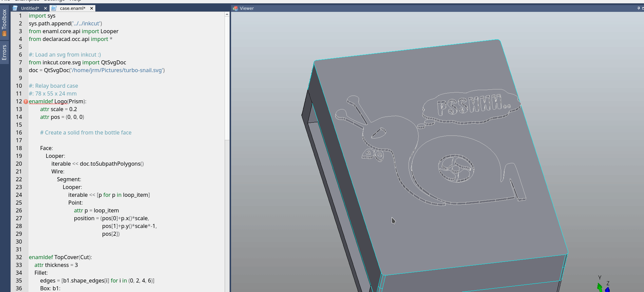644x292 pixels.
Task: Click '# Create a solid from the bottle face'
Action: pos(86,132)
